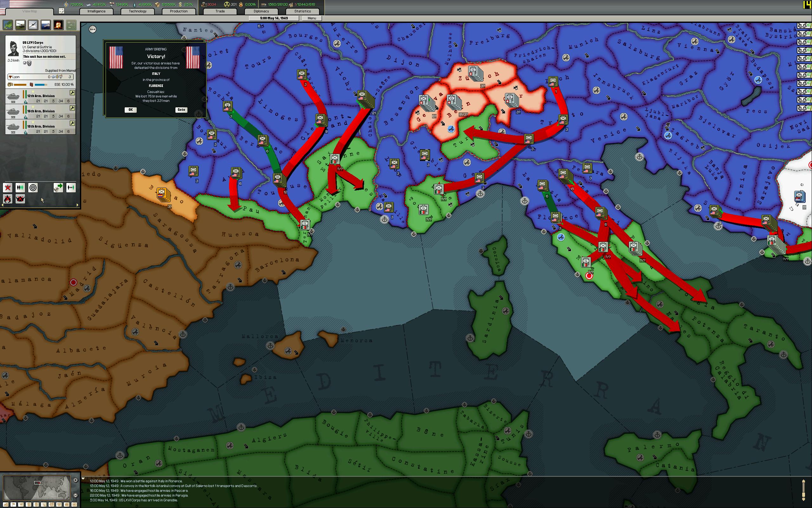Click the reorganize divisions icon with four figures
Viewport: 812px width, 508px height.
tap(20, 188)
